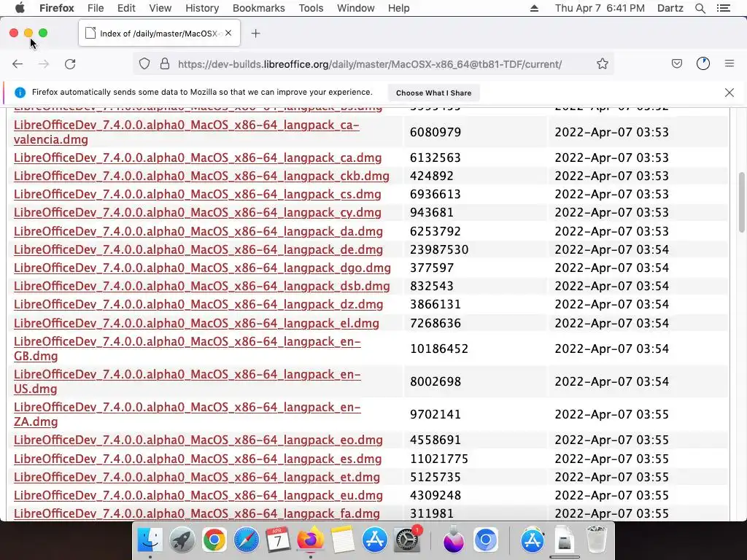Image resolution: width=747 pixels, height=560 pixels.
Task: Open the Help menu
Action: point(399,8)
